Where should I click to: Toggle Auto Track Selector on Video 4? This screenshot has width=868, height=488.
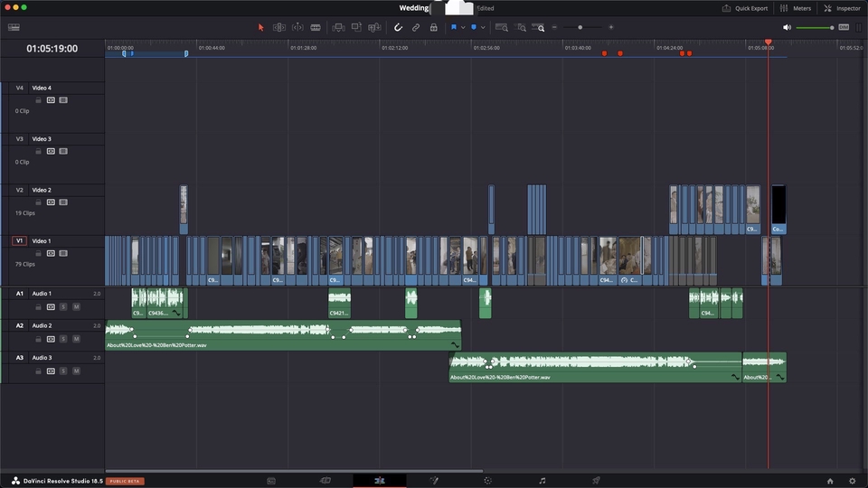[x=51, y=100]
